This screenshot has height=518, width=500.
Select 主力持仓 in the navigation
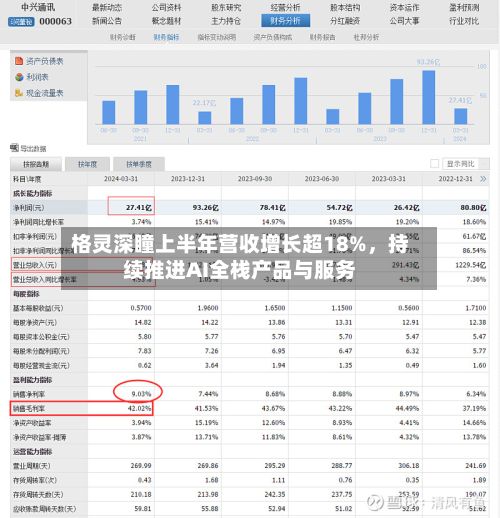226,21
